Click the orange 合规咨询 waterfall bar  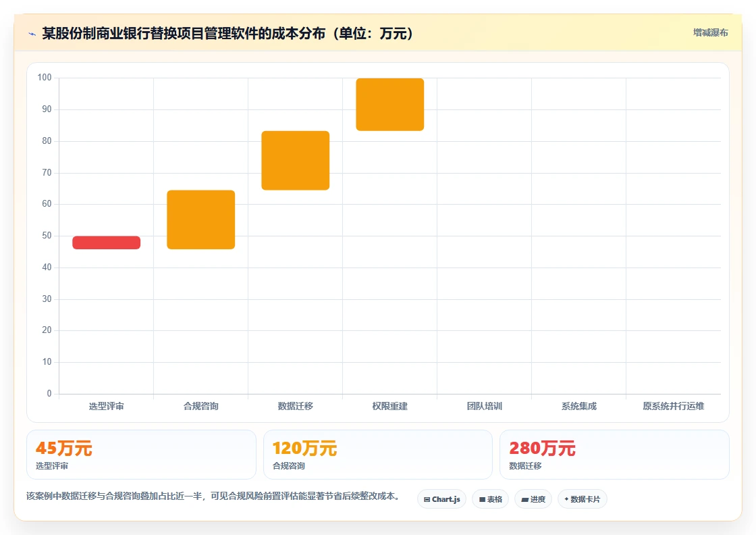pos(201,220)
